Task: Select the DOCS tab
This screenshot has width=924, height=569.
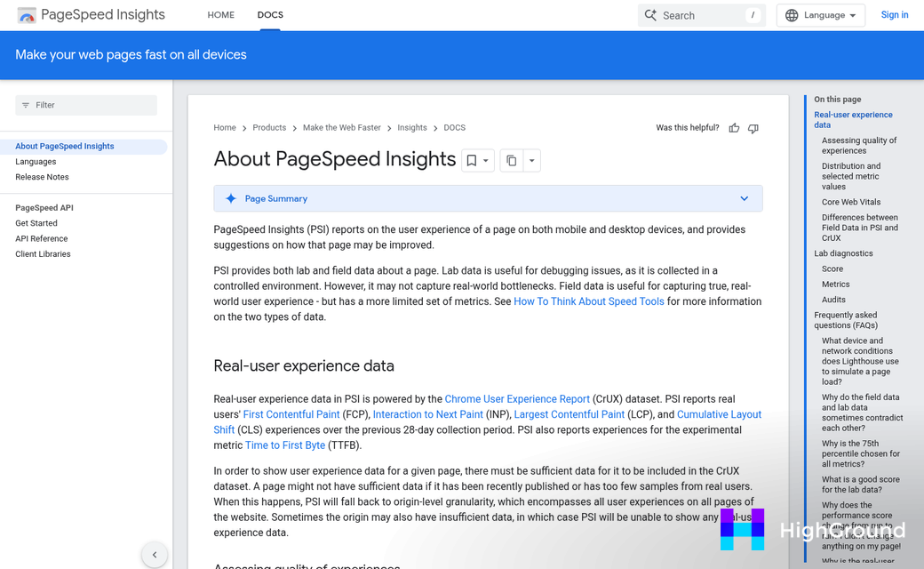Action: [x=270, y=15]
